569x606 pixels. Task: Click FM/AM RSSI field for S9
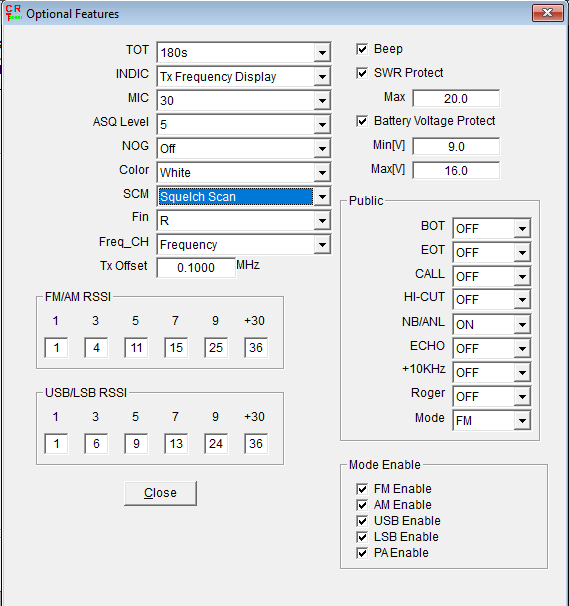pyautogui.click(x=216, y=347)
